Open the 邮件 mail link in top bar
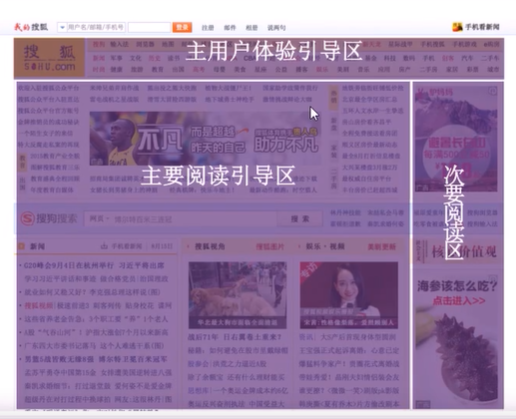Screen dimensions: 516x419 [230, 28]
